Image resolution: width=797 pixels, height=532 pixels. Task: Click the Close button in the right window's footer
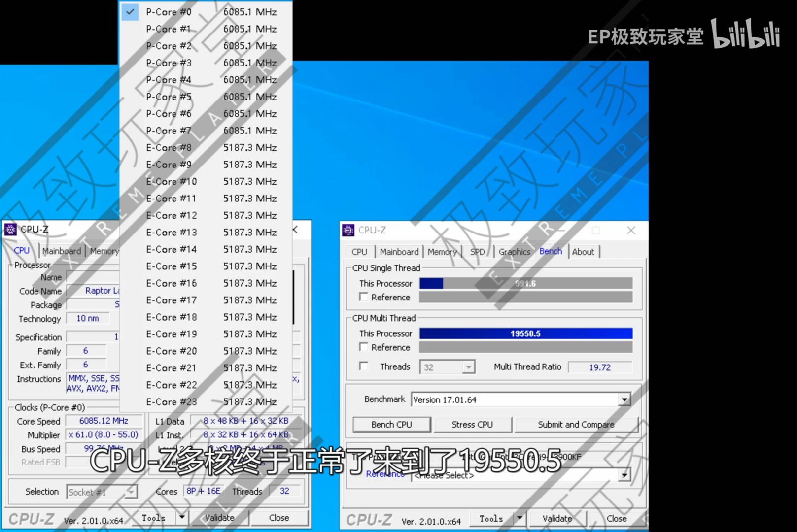click(x=617, y=518)
